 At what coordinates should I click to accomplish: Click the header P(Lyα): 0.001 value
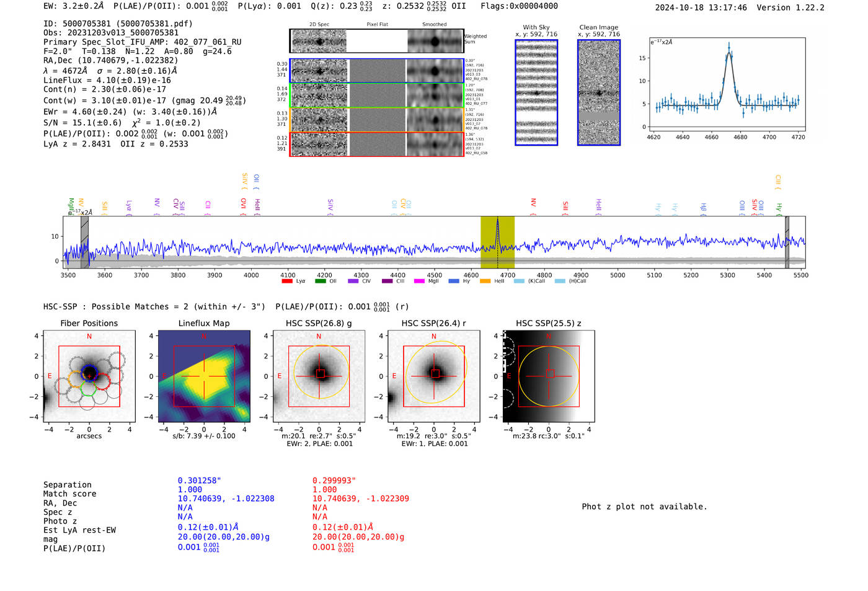(x=269, y=6)
